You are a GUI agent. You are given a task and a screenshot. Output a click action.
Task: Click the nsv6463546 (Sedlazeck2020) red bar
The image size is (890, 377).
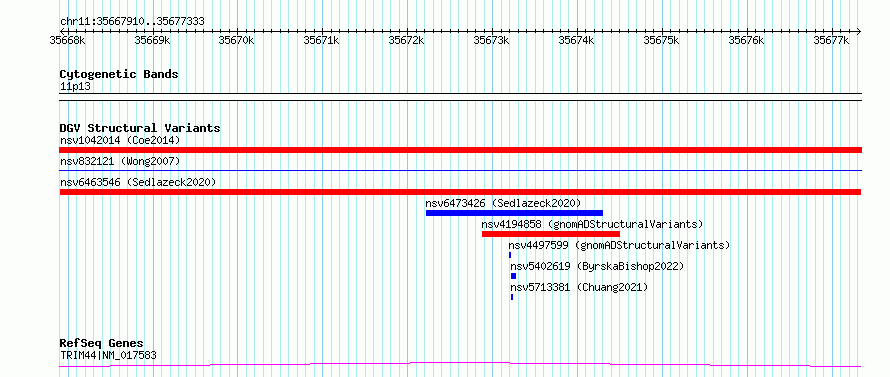(460, 192)
